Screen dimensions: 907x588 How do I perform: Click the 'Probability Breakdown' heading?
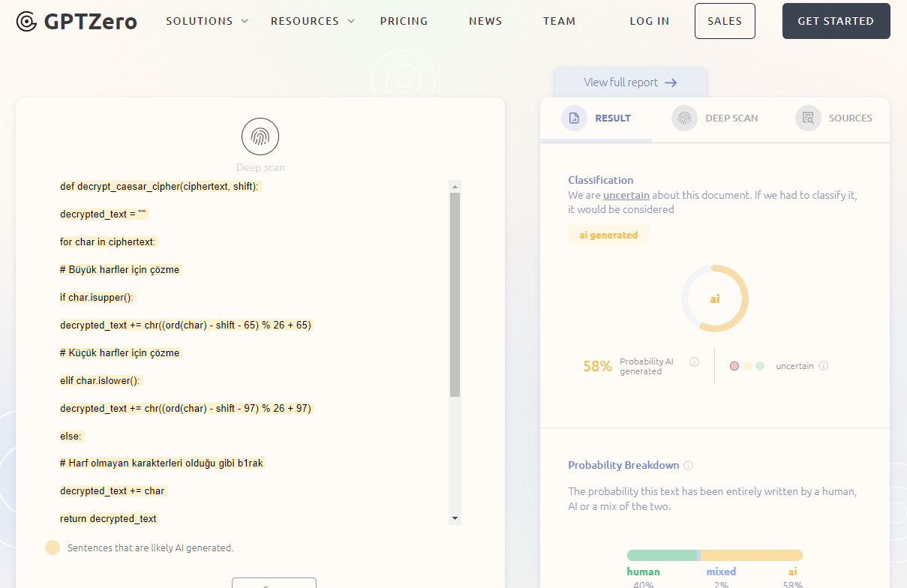coord(623,465)
